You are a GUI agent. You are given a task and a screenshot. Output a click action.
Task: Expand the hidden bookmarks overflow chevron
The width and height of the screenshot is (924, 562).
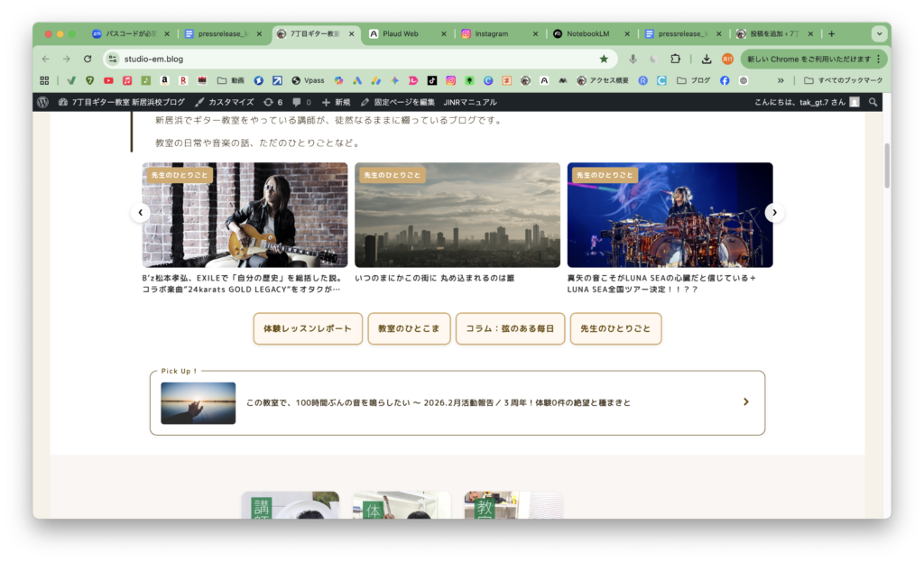781,80
